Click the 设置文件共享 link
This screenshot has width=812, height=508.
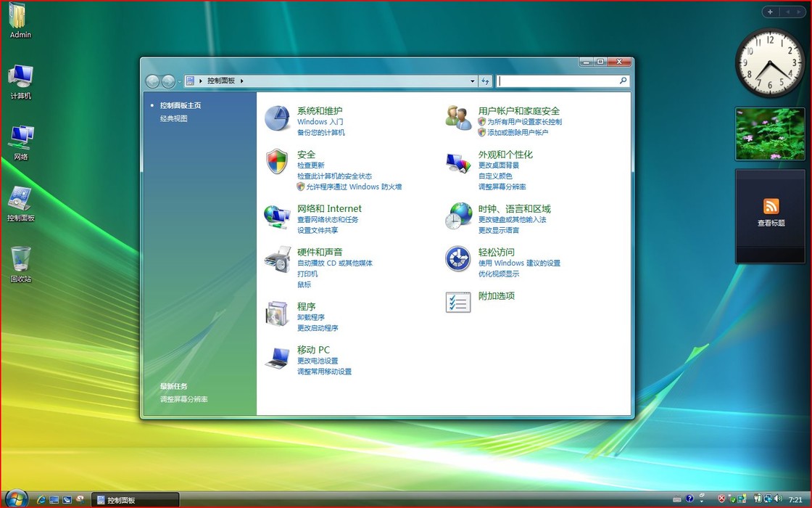click(318, 230)
